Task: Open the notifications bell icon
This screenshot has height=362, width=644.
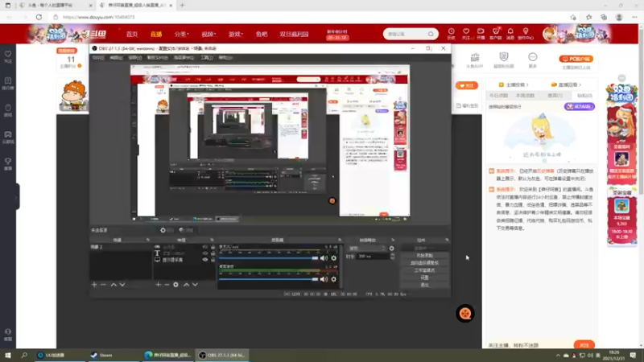Action: pos(510,34)
